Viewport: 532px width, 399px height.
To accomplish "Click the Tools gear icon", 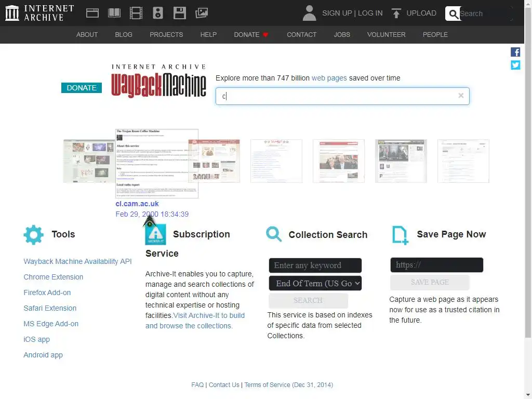I will tap(34, 234).
